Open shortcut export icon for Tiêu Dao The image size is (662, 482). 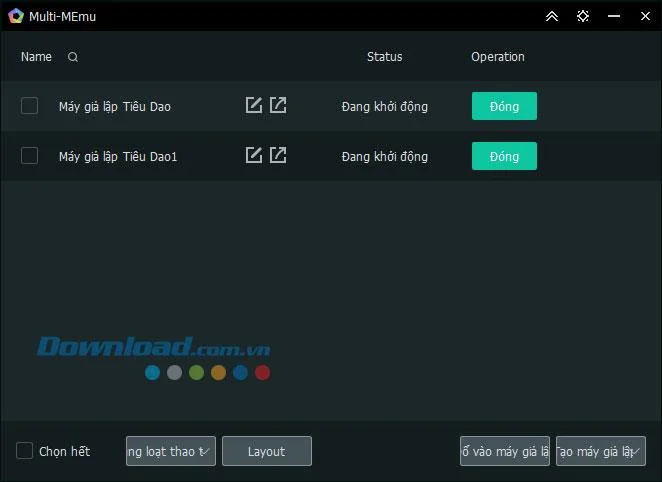click(x=278, y=105)
